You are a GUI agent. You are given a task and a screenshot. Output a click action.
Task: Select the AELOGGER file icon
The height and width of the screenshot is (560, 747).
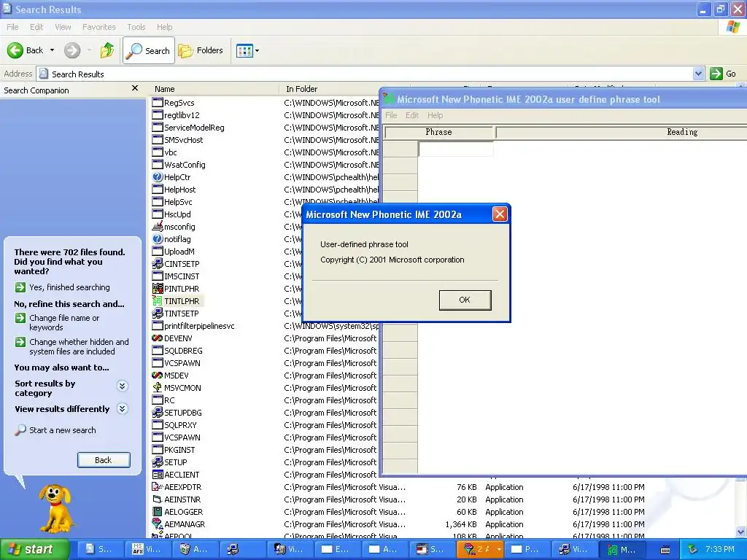[x=158, y=511]
